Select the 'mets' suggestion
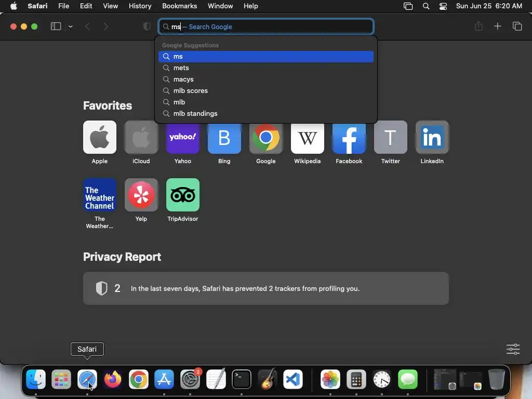Screen dimensions: 532x399 click(x=266, y=68)
